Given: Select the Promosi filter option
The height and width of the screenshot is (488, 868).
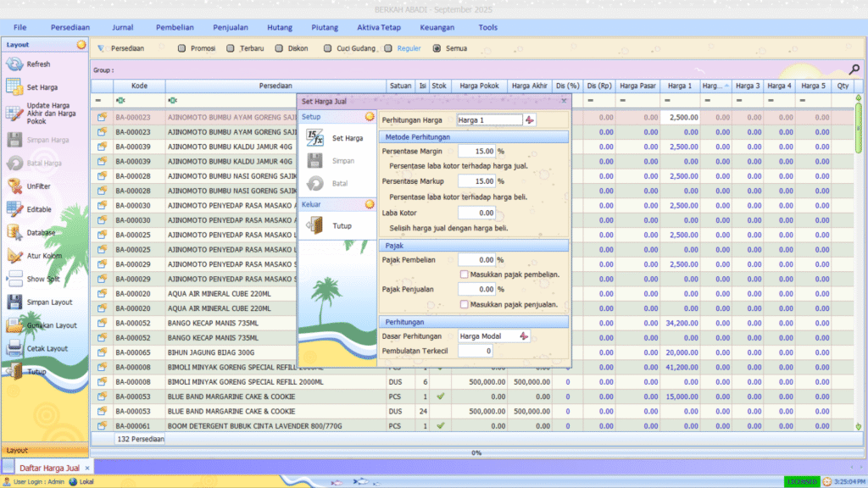Looking at the screenshot, I should pyautogui.click(x=182, y=48).
